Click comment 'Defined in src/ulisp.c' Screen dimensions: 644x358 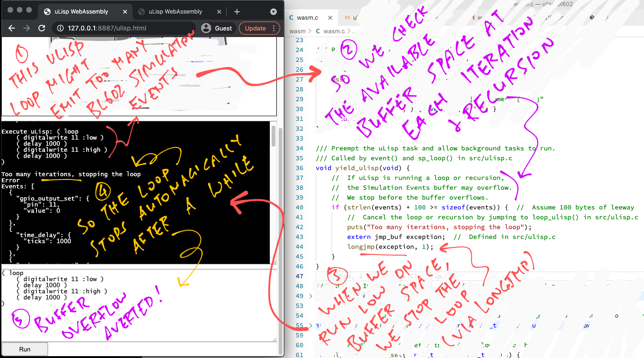tap(504, 237)
